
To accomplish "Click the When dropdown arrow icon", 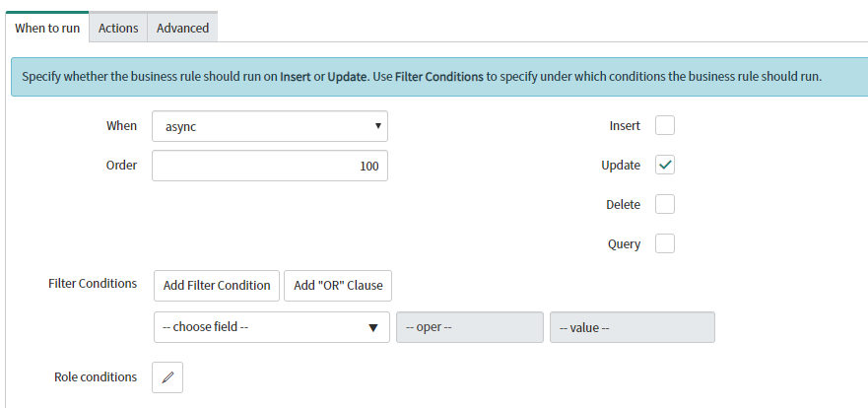I will [x=378, y=126].
